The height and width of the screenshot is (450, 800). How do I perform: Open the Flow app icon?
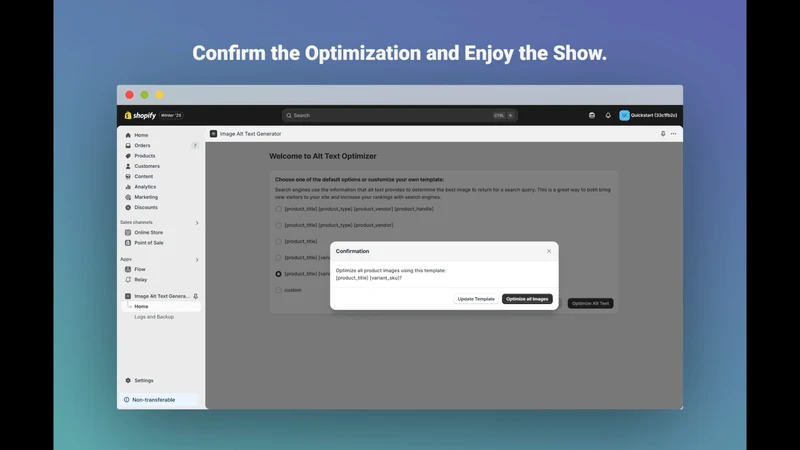[x=128, y=269]
